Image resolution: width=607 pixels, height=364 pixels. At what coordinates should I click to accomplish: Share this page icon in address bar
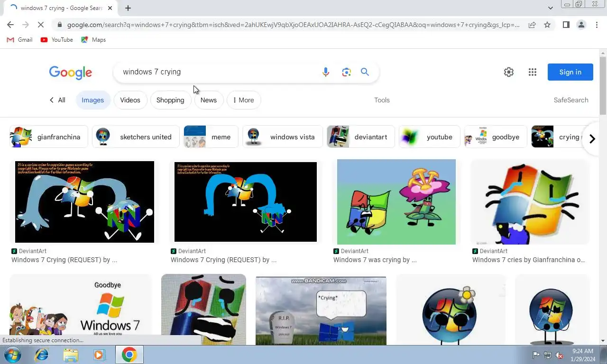(x=532, y=25)
